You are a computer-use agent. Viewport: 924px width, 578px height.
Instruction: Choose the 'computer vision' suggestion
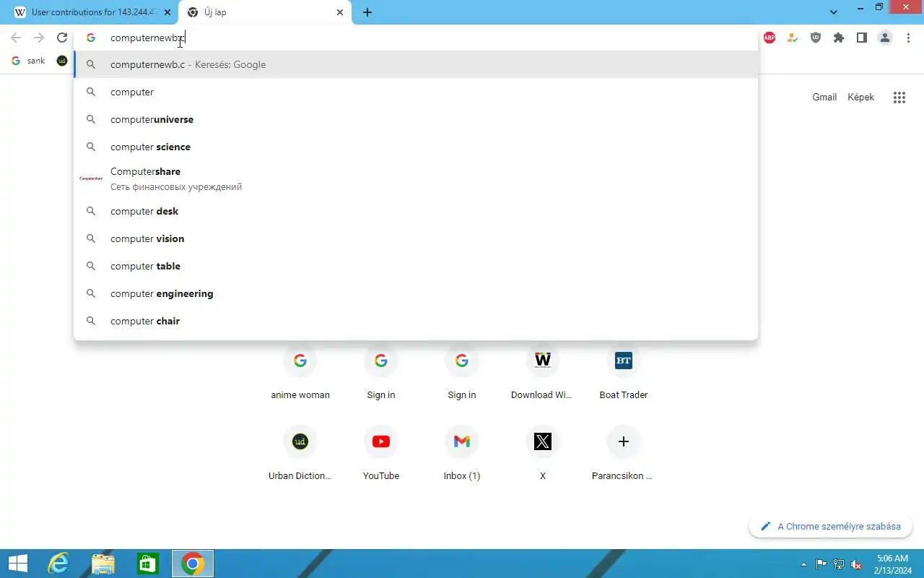click(x=416, y=238)
